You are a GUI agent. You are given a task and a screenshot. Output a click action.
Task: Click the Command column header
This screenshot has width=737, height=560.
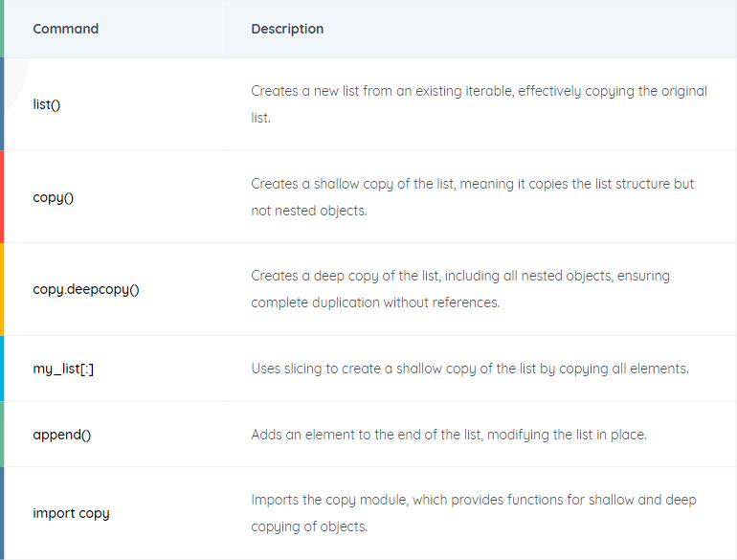[65, 29]
